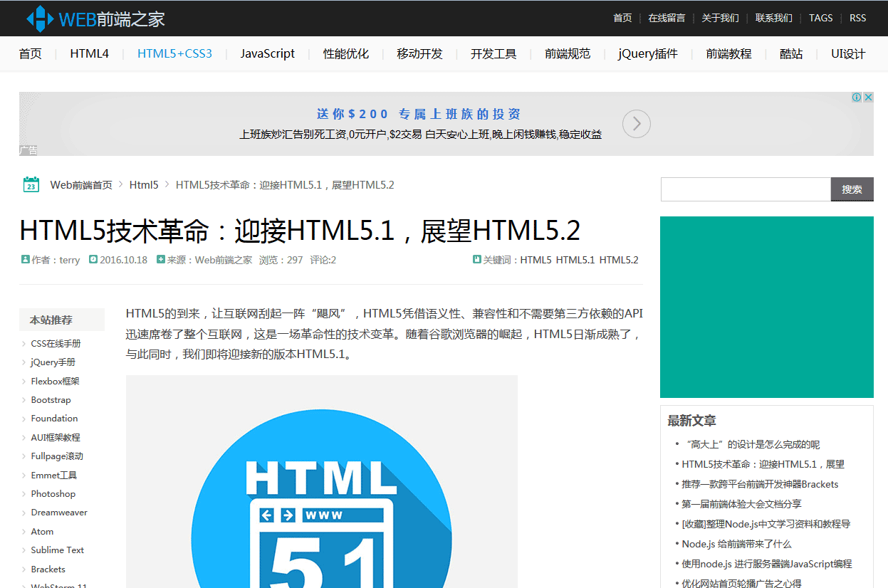Open the 在线留言 header link

667,18
